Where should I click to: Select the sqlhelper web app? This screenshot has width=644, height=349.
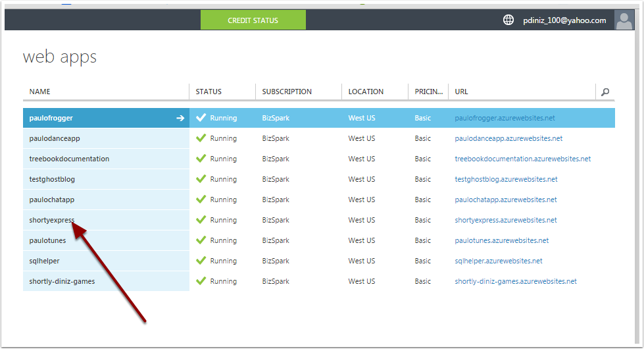[x=44, y=261]
